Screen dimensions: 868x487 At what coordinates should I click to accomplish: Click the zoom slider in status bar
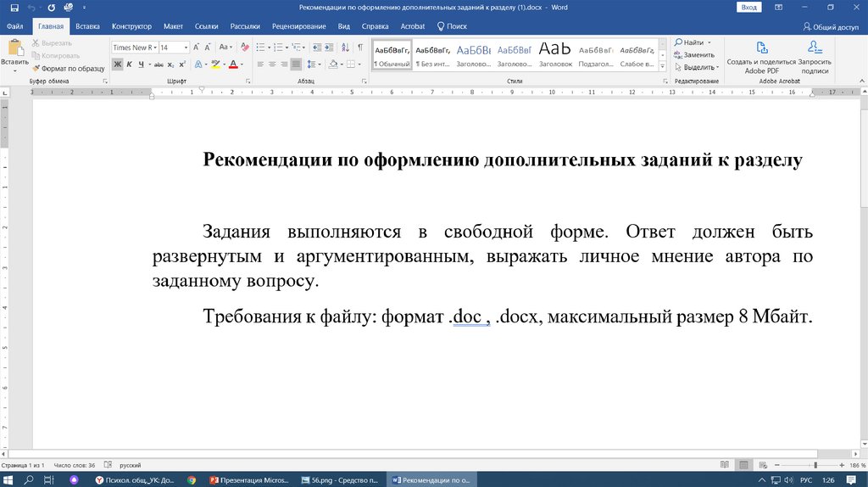(x=815, y=466)
